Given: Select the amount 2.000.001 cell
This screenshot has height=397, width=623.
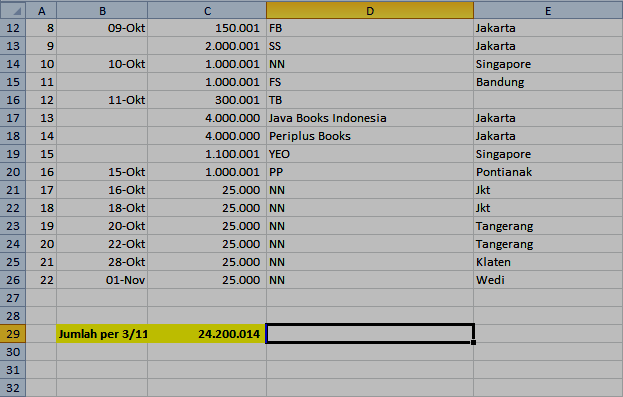Looking at the screenshot, I should [x=207, y=46].
